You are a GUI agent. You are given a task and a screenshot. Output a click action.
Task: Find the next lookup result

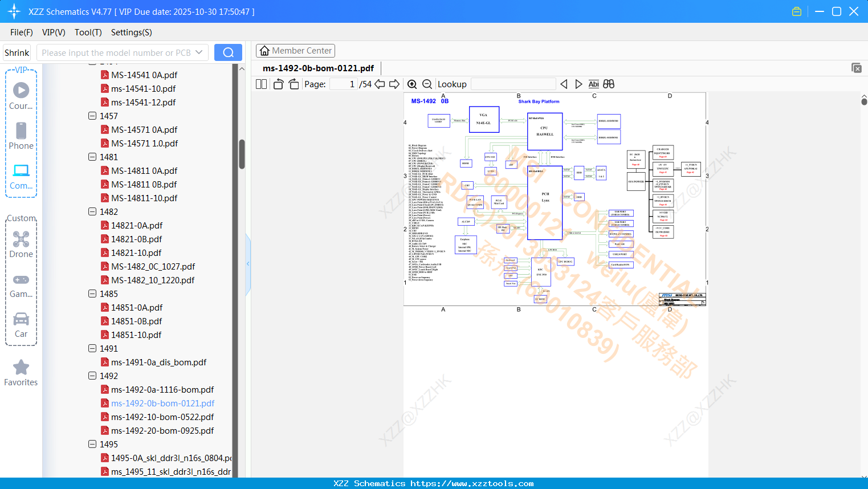point(578,84)
